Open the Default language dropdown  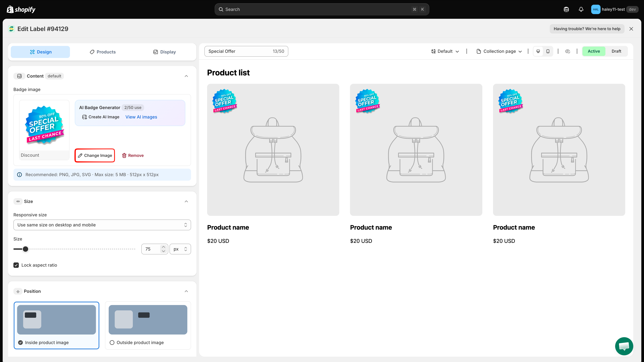point(445,51)
